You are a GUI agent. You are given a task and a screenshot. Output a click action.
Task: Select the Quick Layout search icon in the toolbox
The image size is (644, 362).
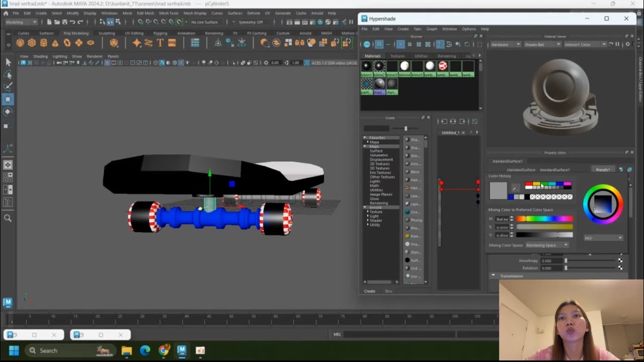pyautogui.click(x=8, y=218)
